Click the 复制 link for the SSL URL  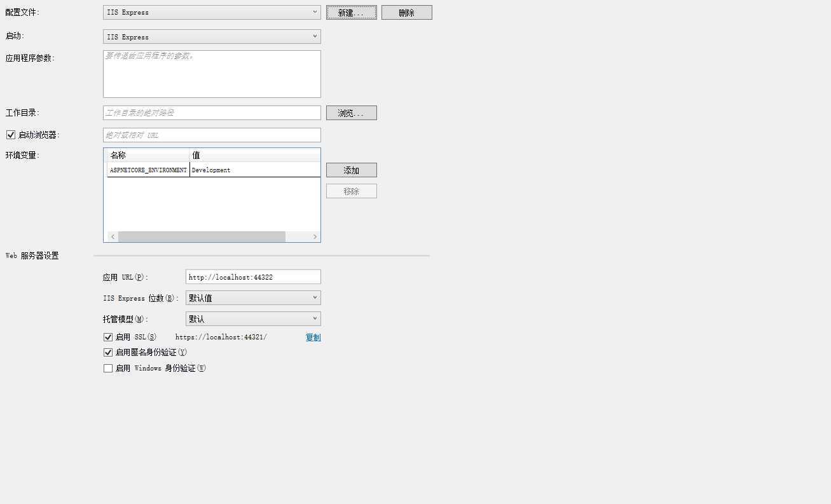[x=313, y=337]
